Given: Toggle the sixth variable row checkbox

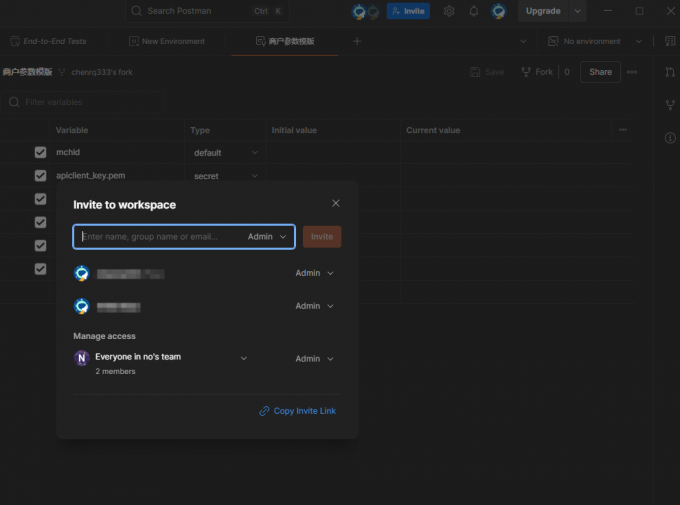Looking at the screenshot, I should click(x=40, y=269).
